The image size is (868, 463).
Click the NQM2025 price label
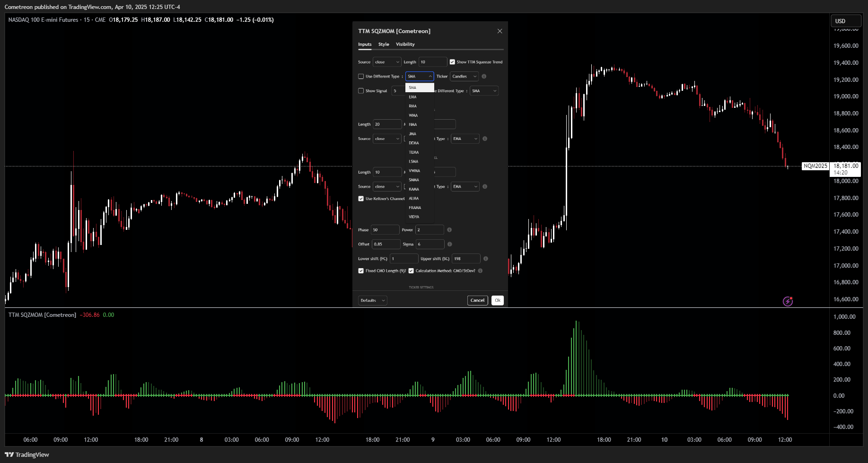[815, 166]
